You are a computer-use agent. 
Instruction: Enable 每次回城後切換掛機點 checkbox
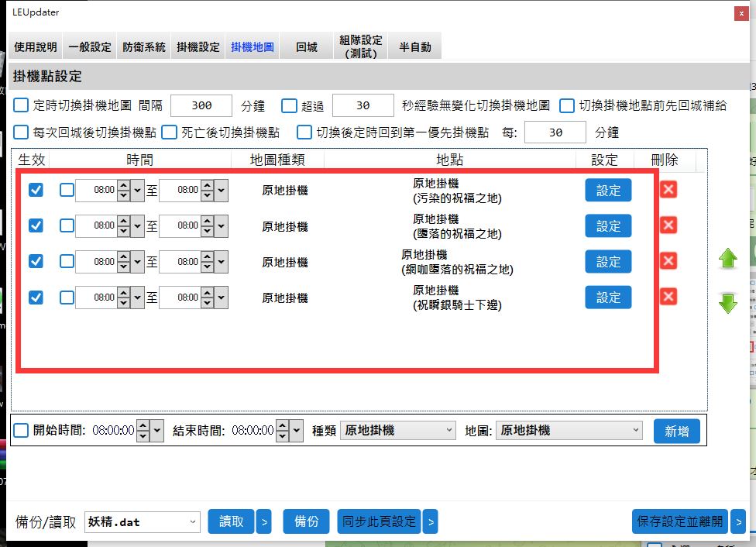click(21, 132)
